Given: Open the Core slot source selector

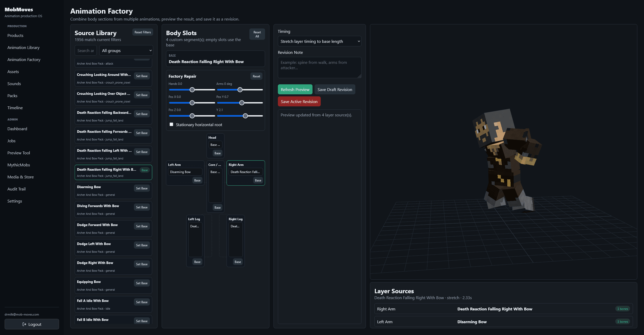Looking at the screenshot, I should click(215, 185).
